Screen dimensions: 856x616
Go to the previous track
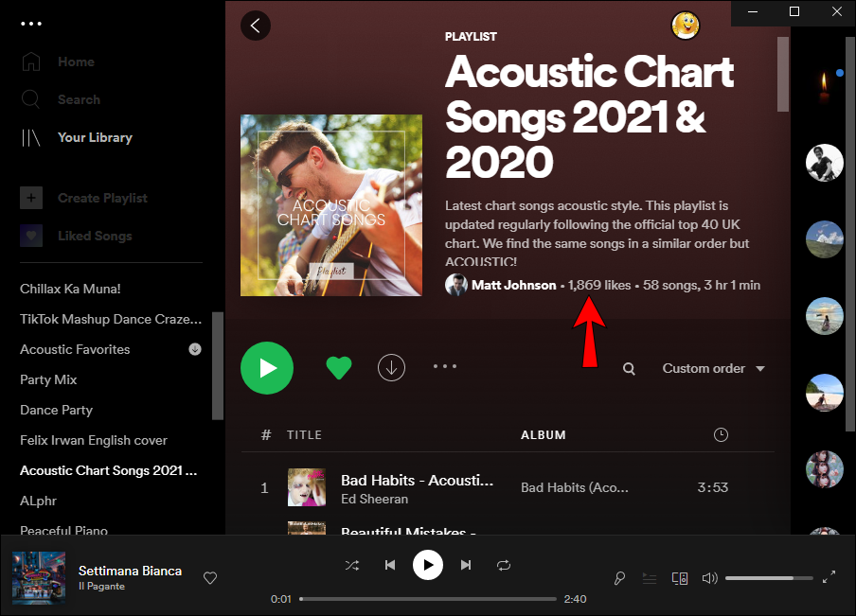(390, 565)
